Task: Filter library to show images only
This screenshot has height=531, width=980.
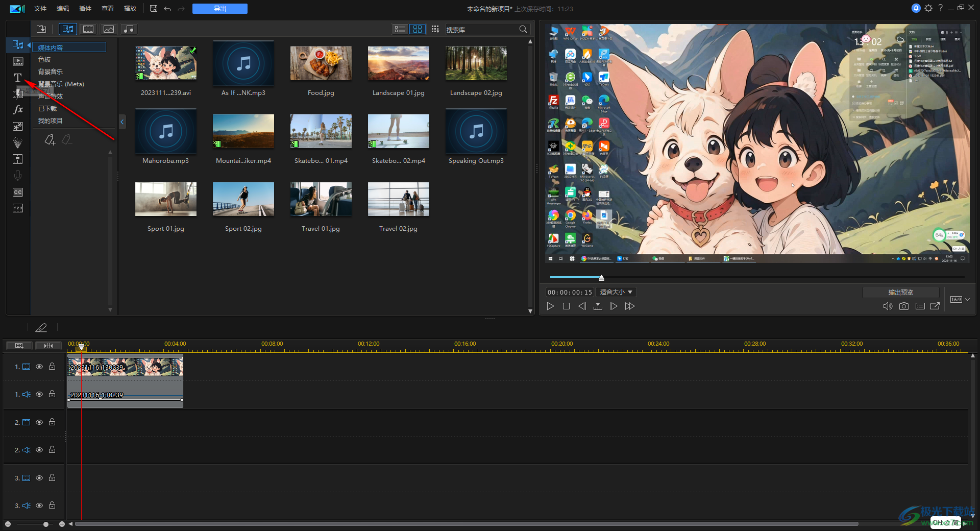Action: click(x=109, y=29)
